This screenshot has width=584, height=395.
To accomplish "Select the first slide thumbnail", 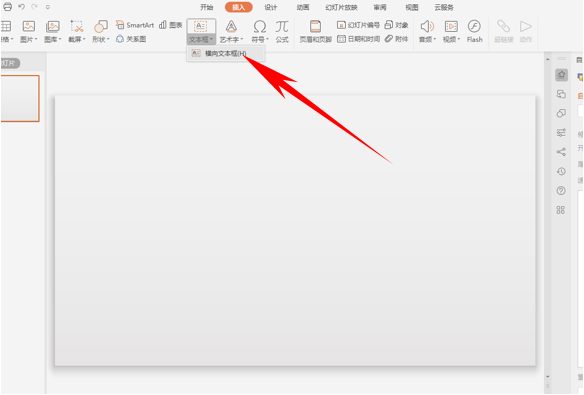I will tap(20, 98).
